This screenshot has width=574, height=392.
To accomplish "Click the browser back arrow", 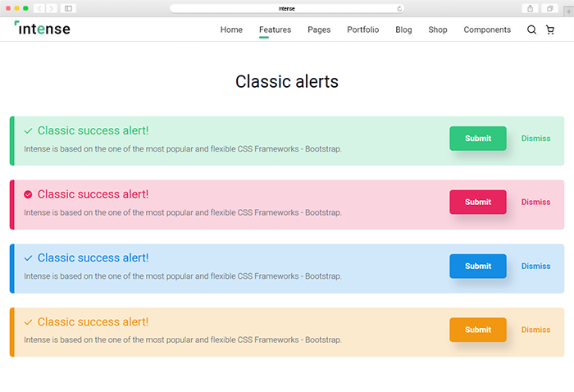I will pos(39,8).
